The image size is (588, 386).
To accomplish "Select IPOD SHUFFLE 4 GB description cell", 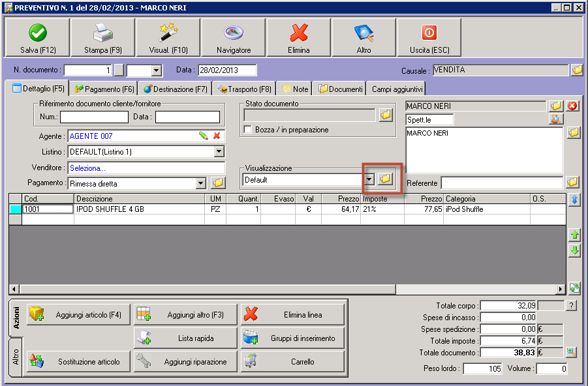I will tap(140, 209).
